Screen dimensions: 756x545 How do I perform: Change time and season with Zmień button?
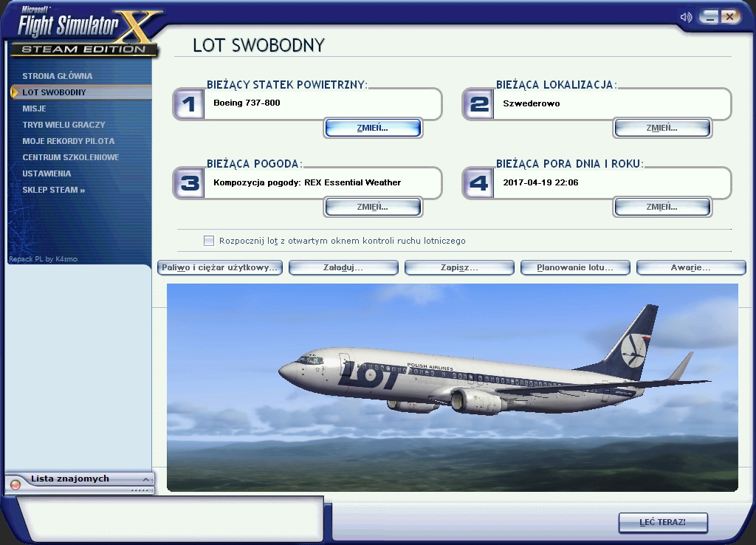point(662,207)
